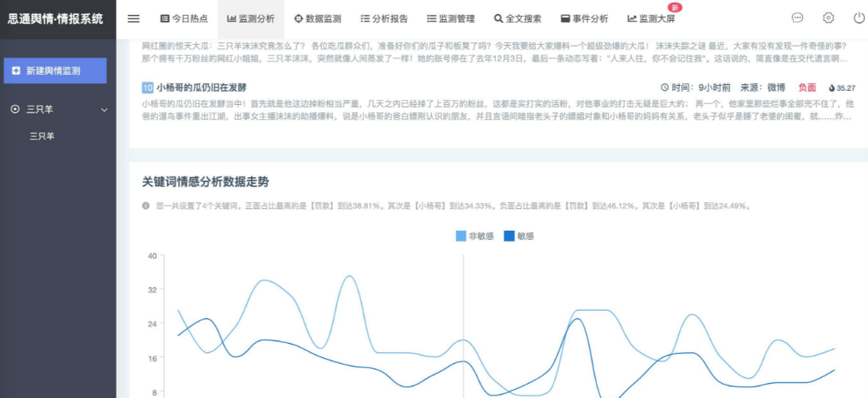Viewport: 868px width, 398px height.
Task: Click the power logout icon
Action: (859, 18)
